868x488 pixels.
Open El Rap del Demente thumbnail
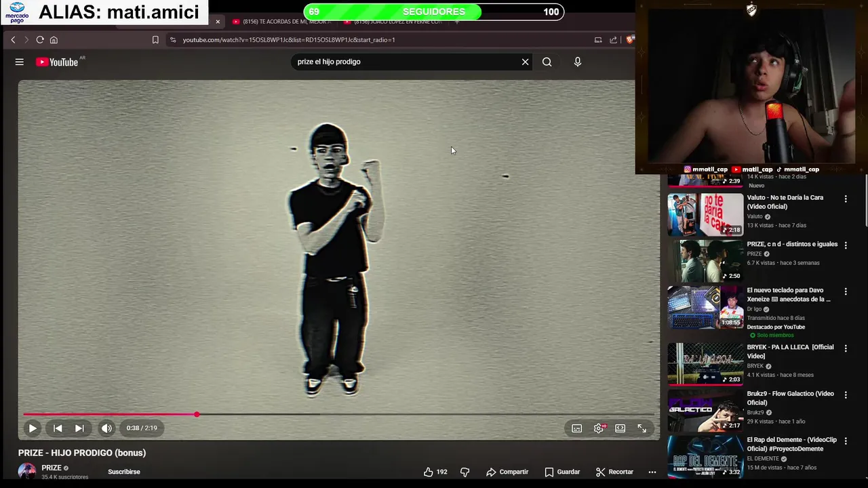705,456
